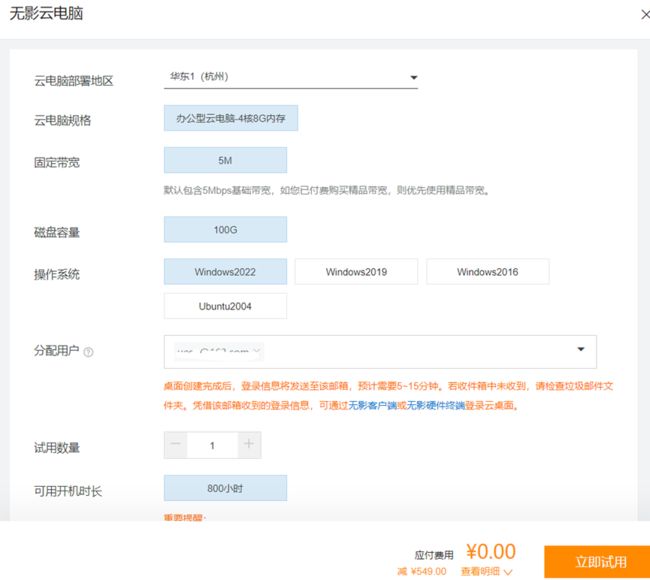Choose Windows2022 operating system
Viewport: 650px width, 580px height.
(225, 272)
